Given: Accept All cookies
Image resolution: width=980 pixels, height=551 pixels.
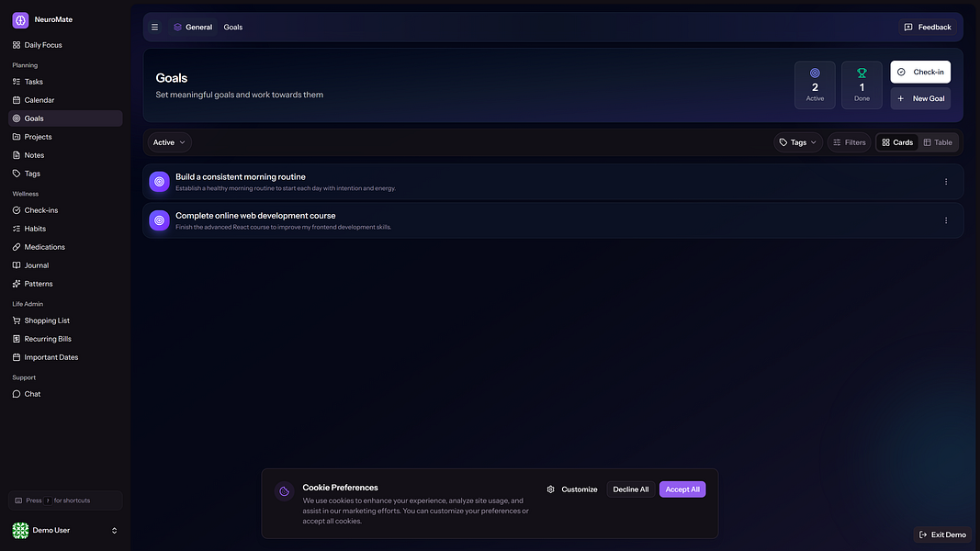Looking at the screenshot, I should [681, 489].
